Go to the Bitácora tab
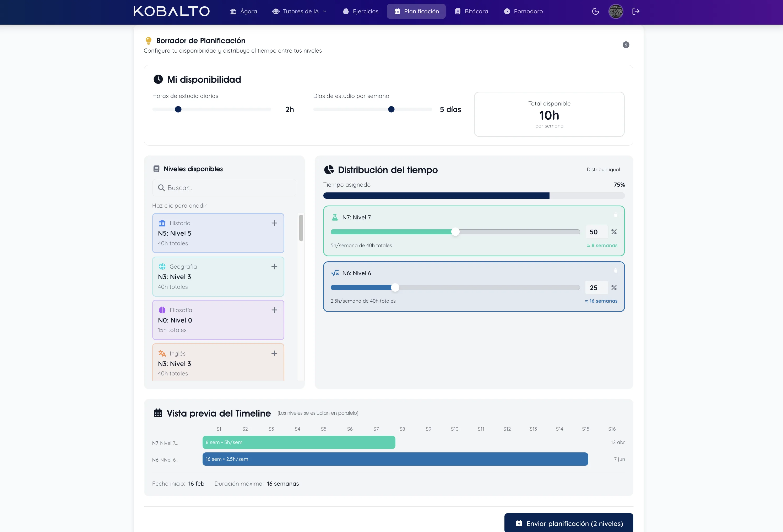The image size is (783, 532). pyautogui.click(x=471, y=11)
